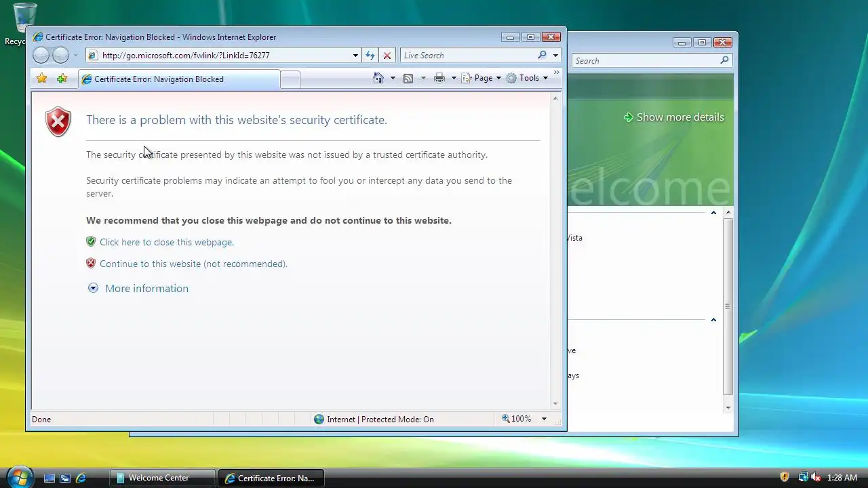Open the Page menu

(481, 78)
